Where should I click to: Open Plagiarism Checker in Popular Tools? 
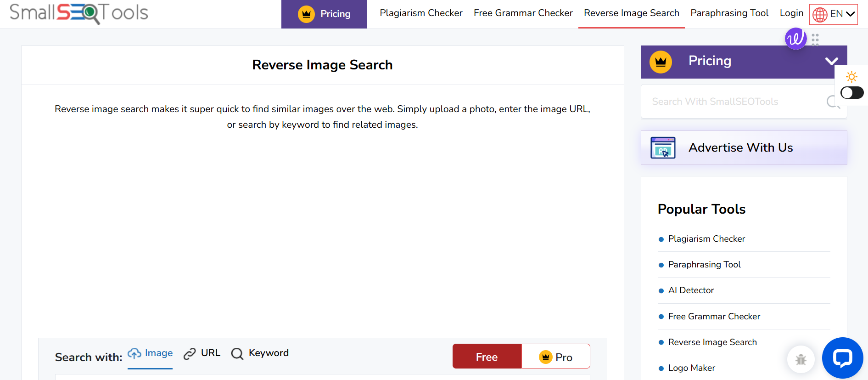pyautogui.click(x=706, y=239)
